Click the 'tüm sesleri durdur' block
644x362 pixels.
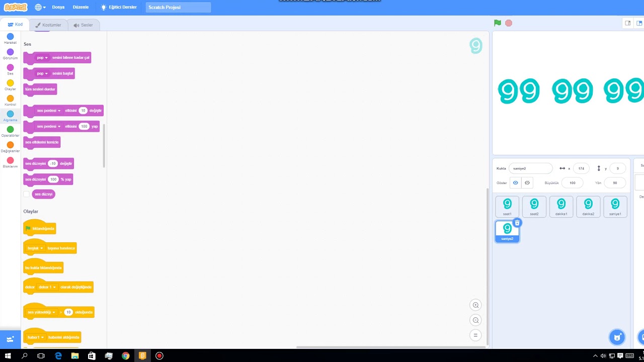[x=40, y=89]
